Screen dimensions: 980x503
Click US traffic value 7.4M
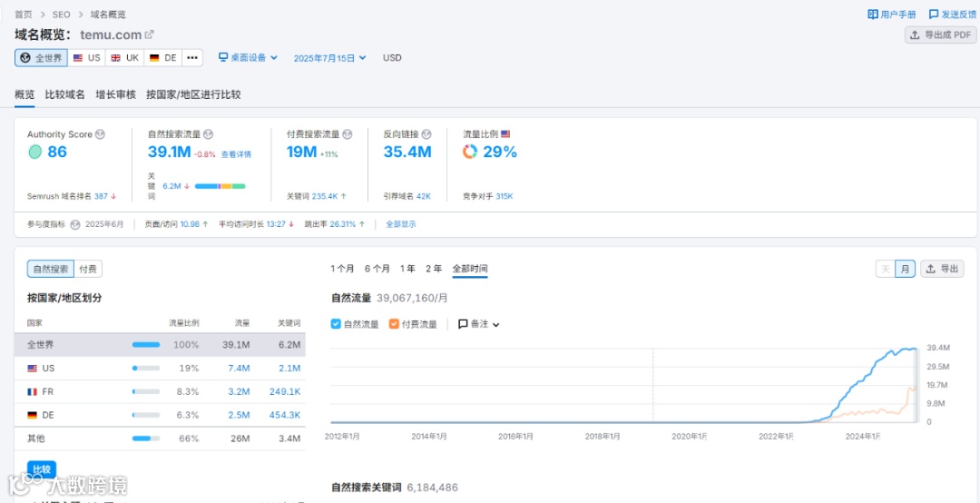(239, 369)
